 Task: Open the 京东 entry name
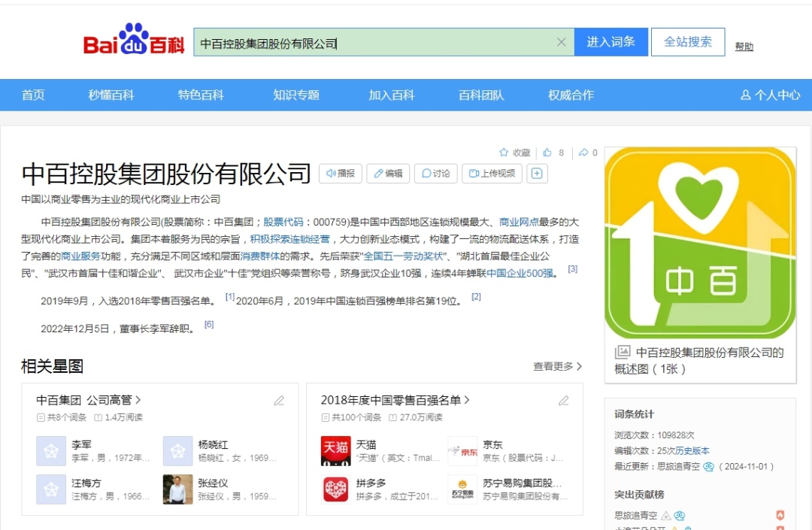click(493, 444)
